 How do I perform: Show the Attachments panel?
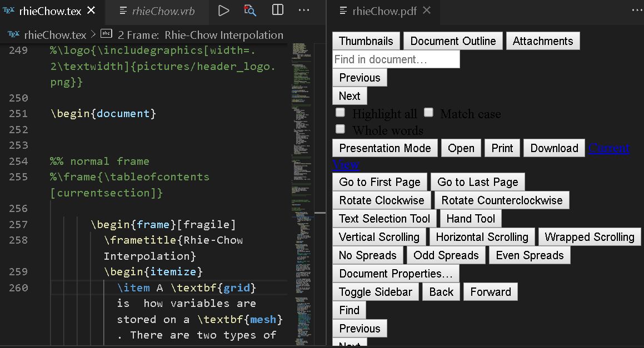[x=542, y=41]
